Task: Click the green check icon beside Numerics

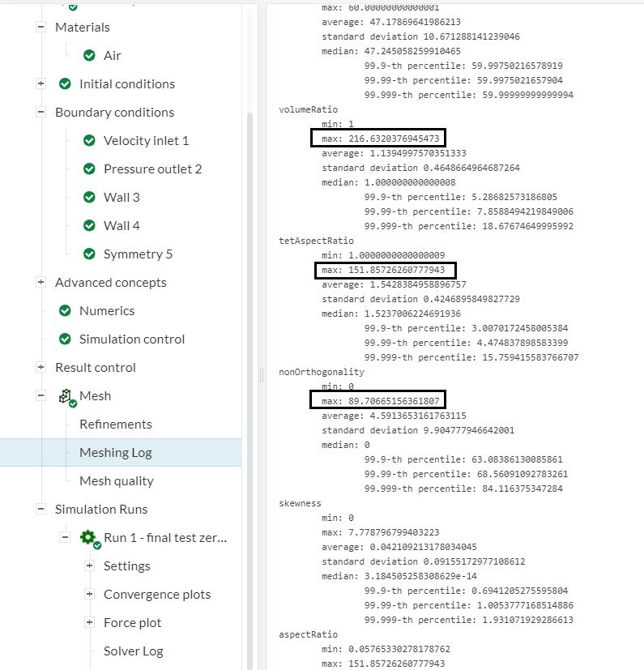Action: (x=65, y=310)
